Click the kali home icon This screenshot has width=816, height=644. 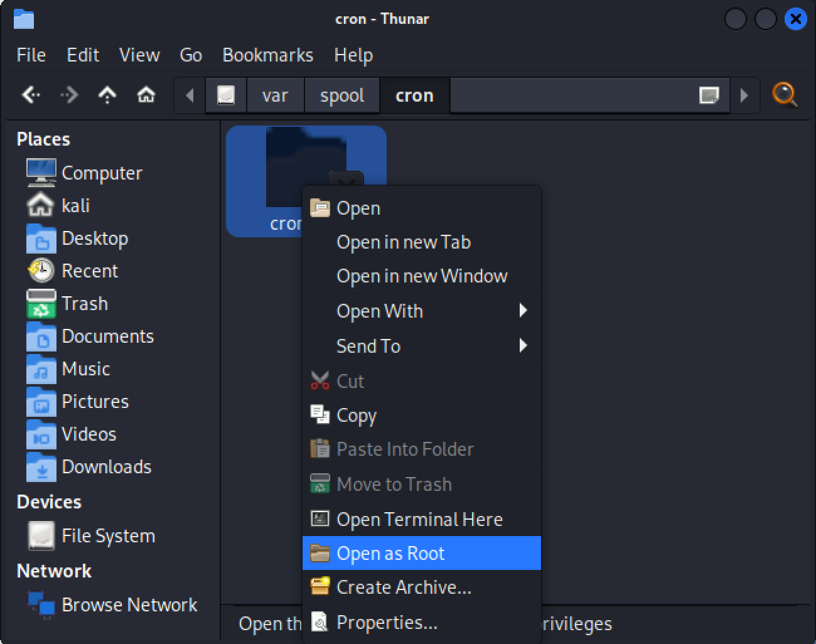tap(41, 205)
